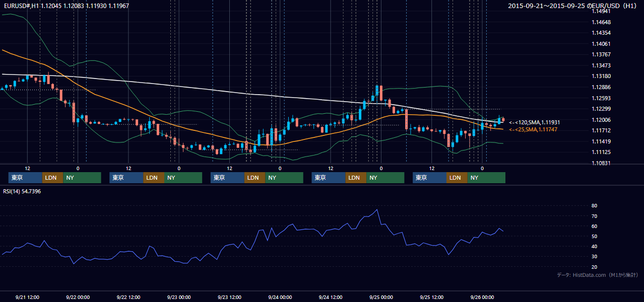Screen dimensions: 644x302
Task: Select the 9/25 00:00 time axis label
Action: pyautogui.click(x=381, y=297)
